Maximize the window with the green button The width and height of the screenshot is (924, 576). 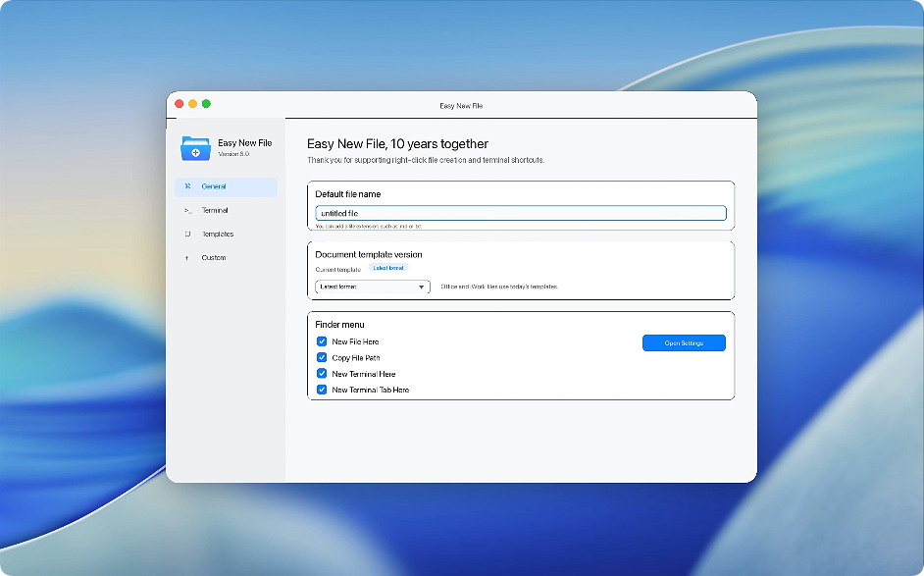coord(206,104)
